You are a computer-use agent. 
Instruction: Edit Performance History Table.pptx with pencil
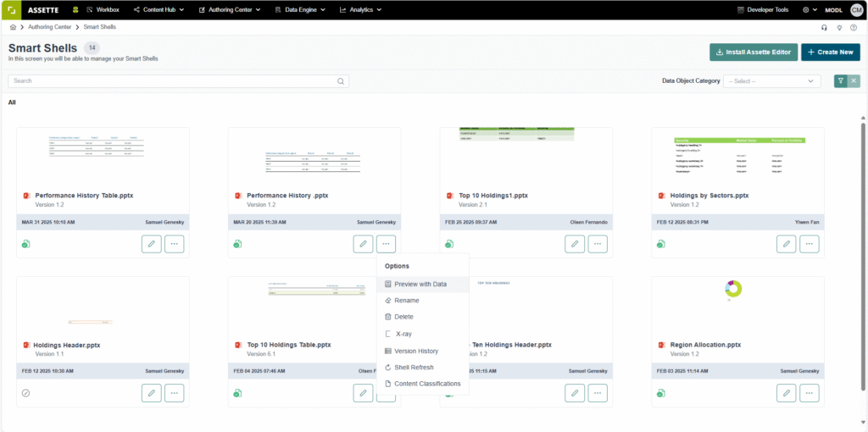[151, 244]
